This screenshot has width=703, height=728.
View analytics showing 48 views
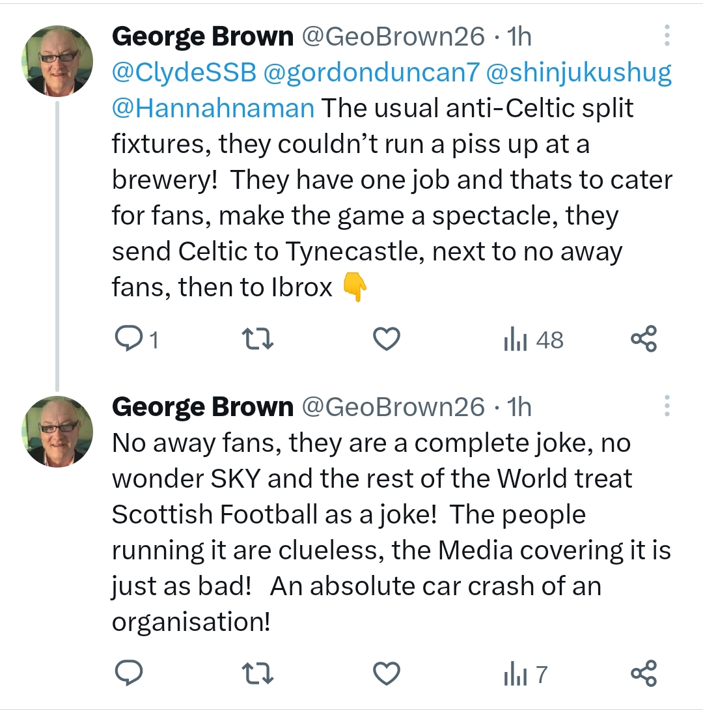tap(533, 340)
